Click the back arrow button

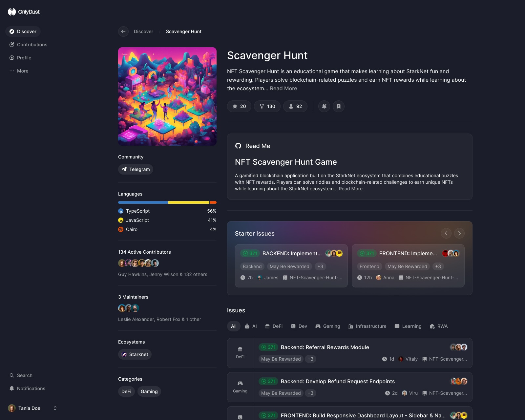[x=123, y=31]
